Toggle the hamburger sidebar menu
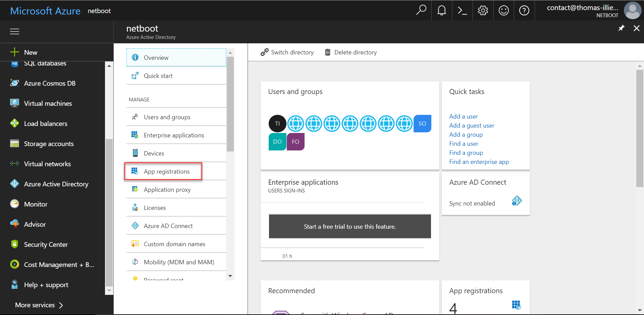The height and width of the screenshot is (315, 644). tap(14, 32)
